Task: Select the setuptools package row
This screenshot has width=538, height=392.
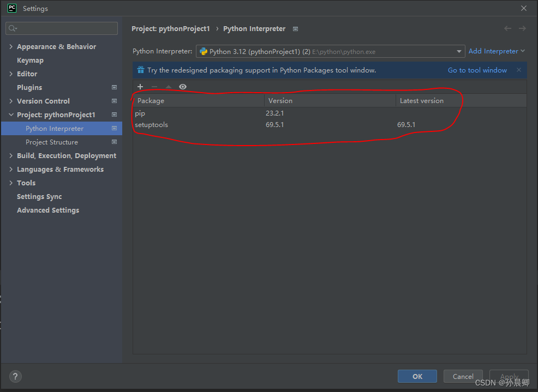Action: click(x=330, y=124)
